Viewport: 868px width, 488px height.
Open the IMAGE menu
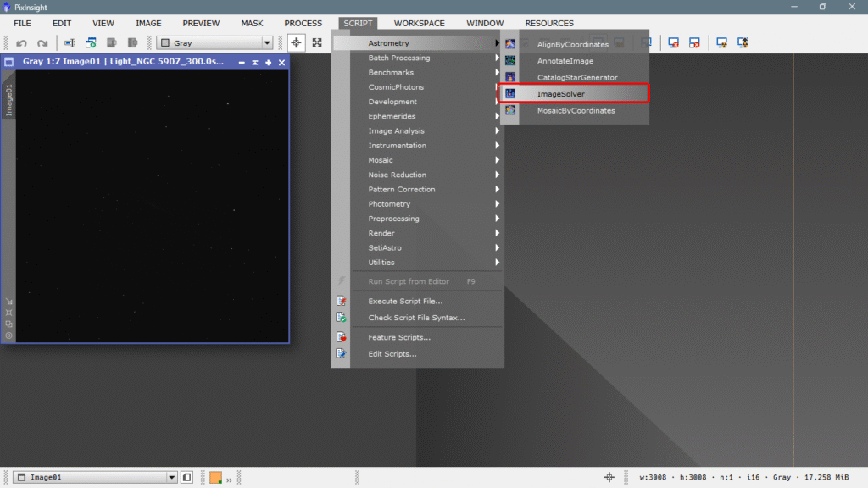click(148, 23)
